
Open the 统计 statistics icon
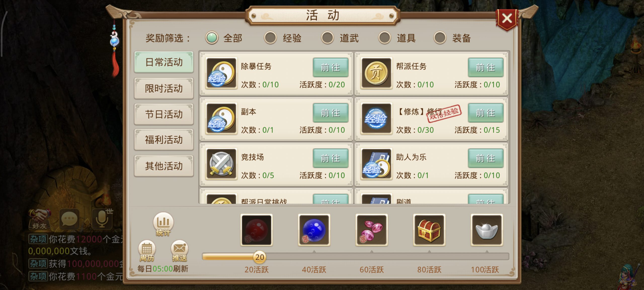pyautogui.click(x=163, y=224)
